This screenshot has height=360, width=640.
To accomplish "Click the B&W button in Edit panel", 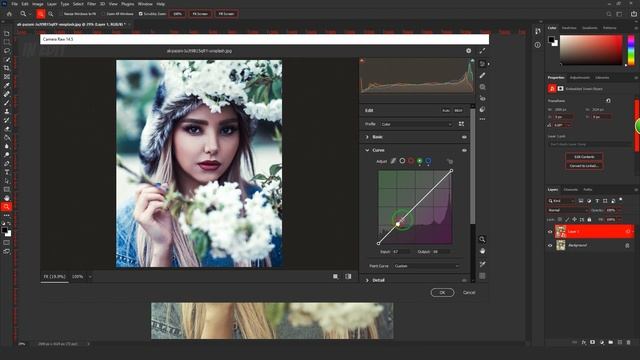I will click(x=458, y=111).
